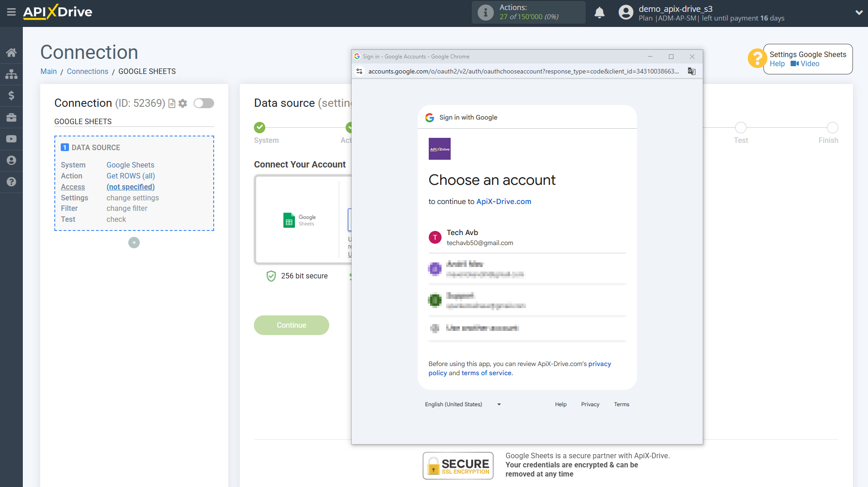Click the Test step circle
Image resolution: width=868 pixels, height=487 pixels.
741,128
